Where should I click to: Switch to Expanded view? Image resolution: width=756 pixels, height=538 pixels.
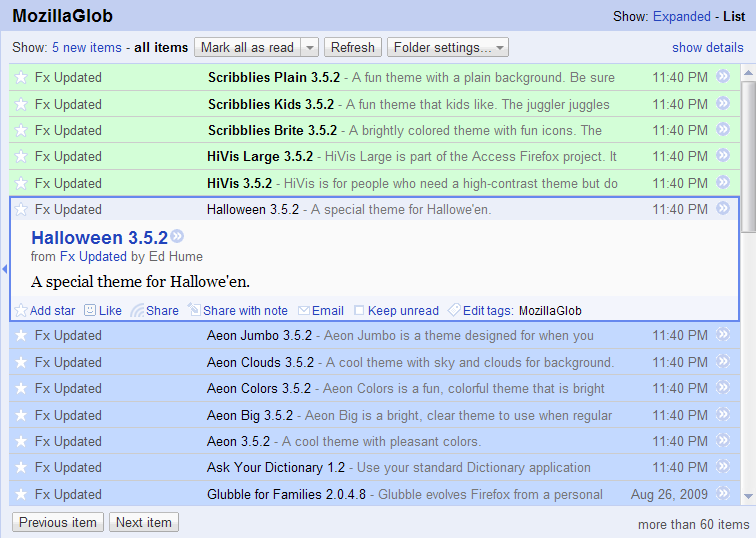682,16
